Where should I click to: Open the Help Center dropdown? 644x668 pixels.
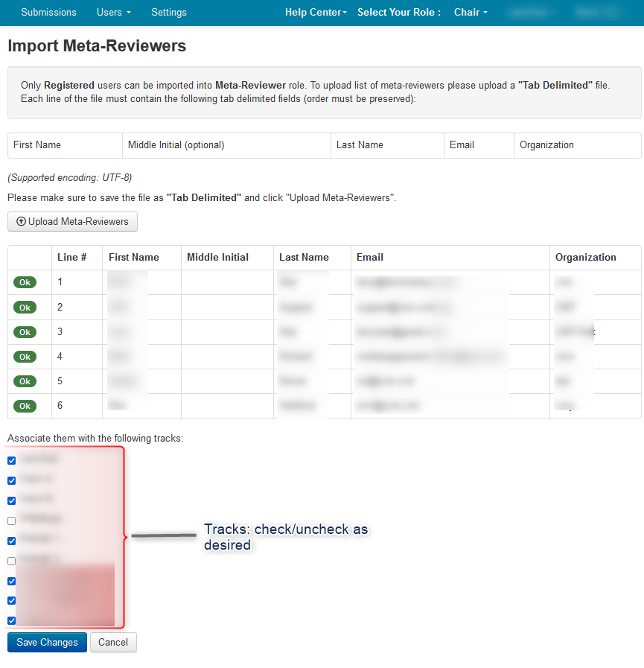coord(316,12)
